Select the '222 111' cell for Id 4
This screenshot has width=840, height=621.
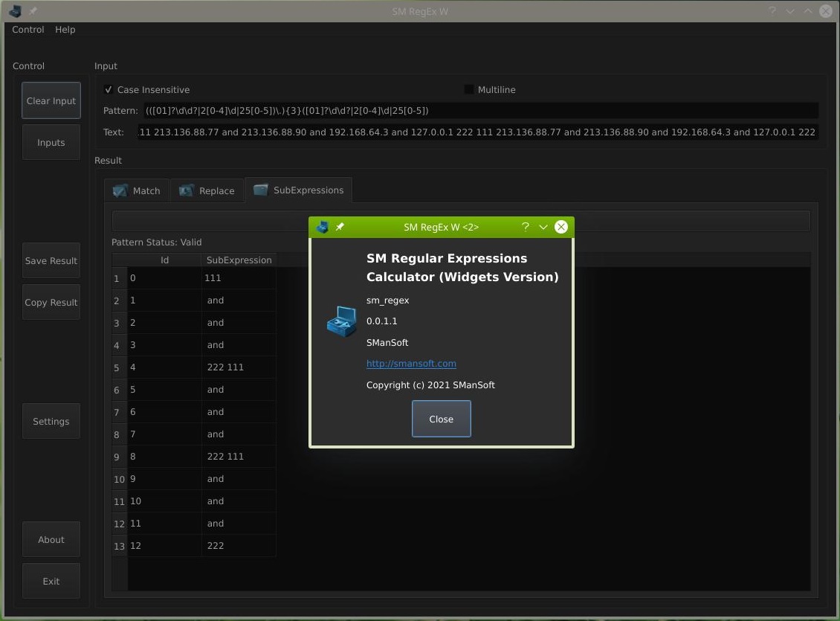(239, 367)
